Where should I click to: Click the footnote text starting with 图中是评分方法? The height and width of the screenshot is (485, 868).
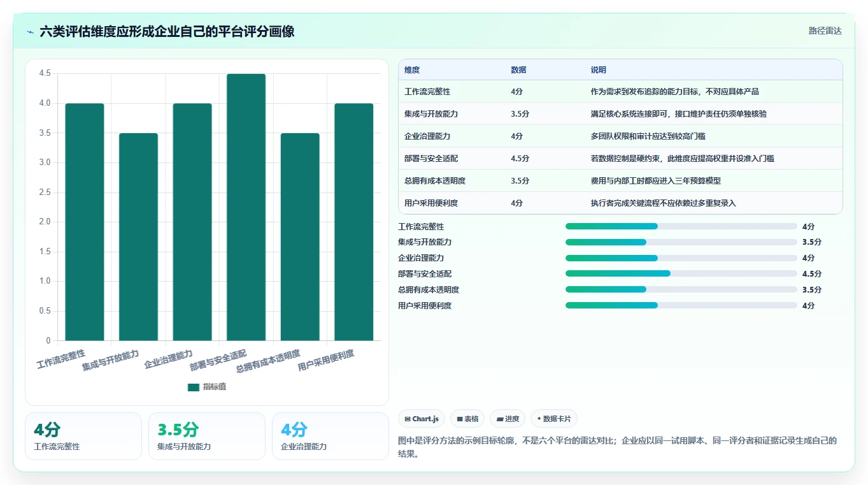point(617,448)
